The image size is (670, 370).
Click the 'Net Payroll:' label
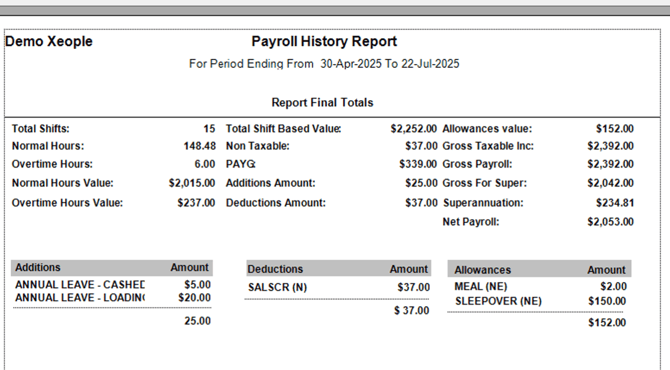tap(471, 222)
